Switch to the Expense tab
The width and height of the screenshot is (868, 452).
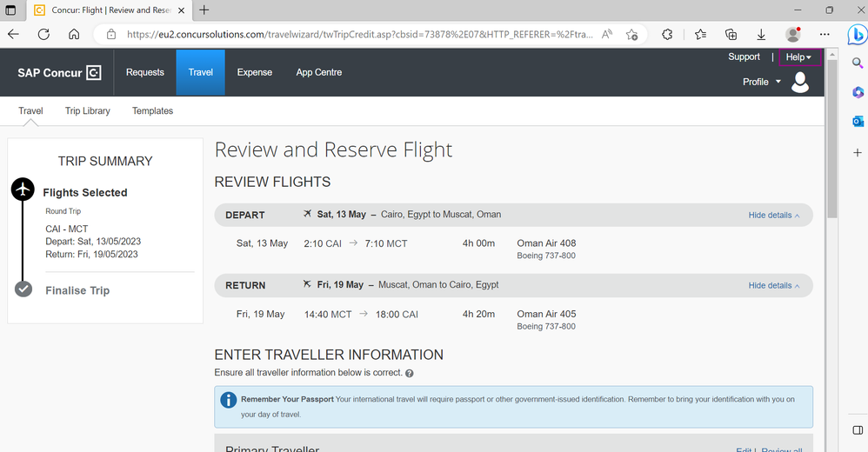[255, 72]
